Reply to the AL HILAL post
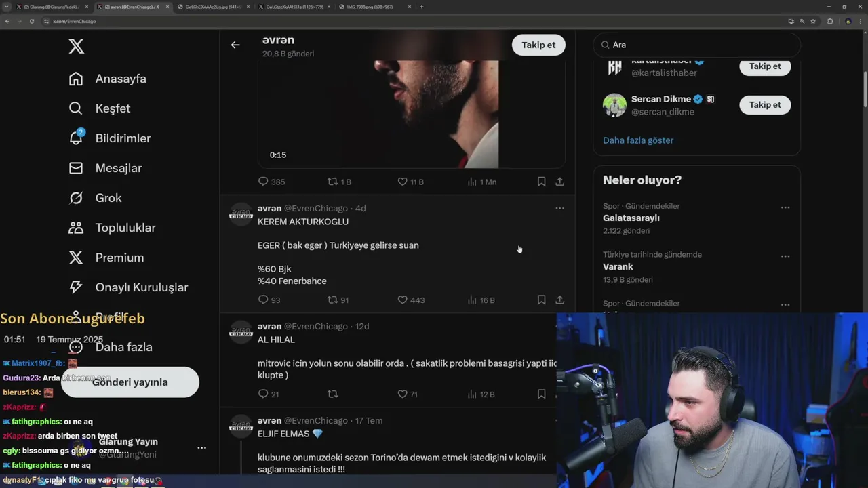Screen dimensions: 868x488 [x=269, y=394]
